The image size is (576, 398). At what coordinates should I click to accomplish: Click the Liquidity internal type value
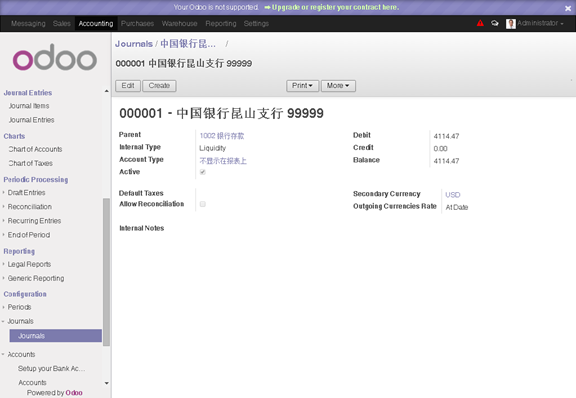[x=212, y=148]
